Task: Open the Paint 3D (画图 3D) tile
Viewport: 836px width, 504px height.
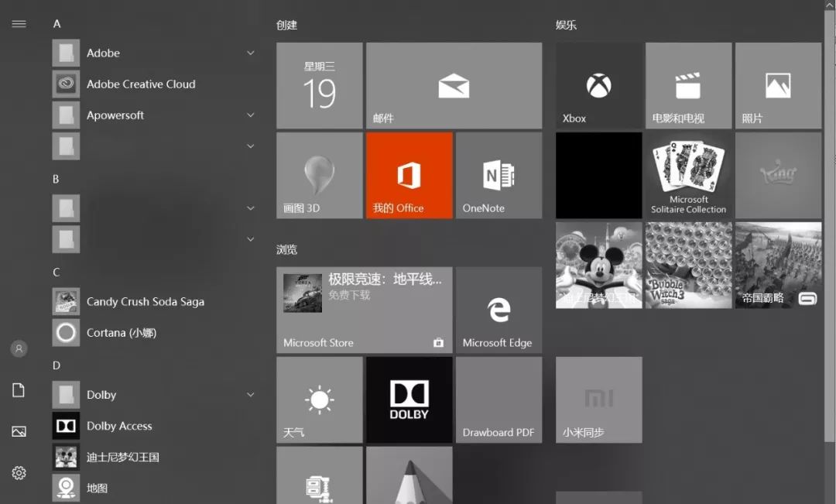Action: pos(319,176)
